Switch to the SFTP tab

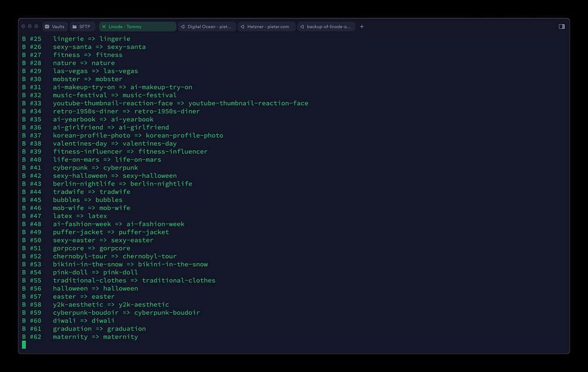[x=82, y=26]
